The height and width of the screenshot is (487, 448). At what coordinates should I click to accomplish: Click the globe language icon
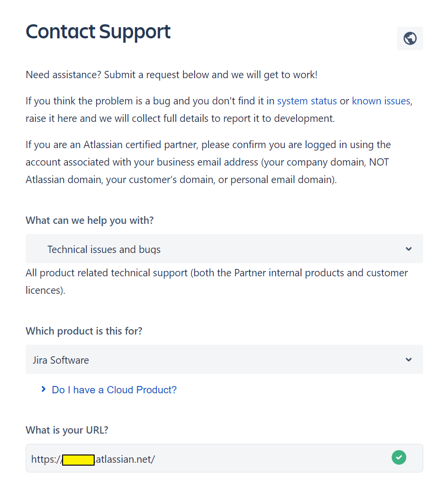point(410,38)
